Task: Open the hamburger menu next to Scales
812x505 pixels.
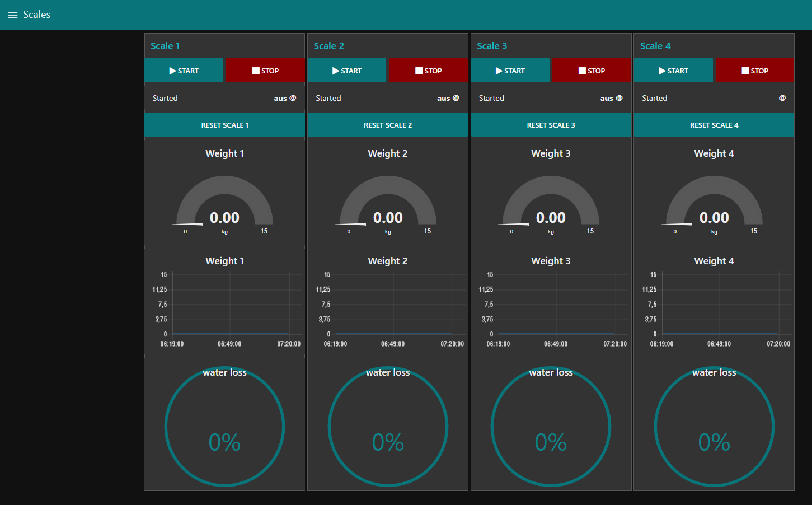Action: pos(13,15)
